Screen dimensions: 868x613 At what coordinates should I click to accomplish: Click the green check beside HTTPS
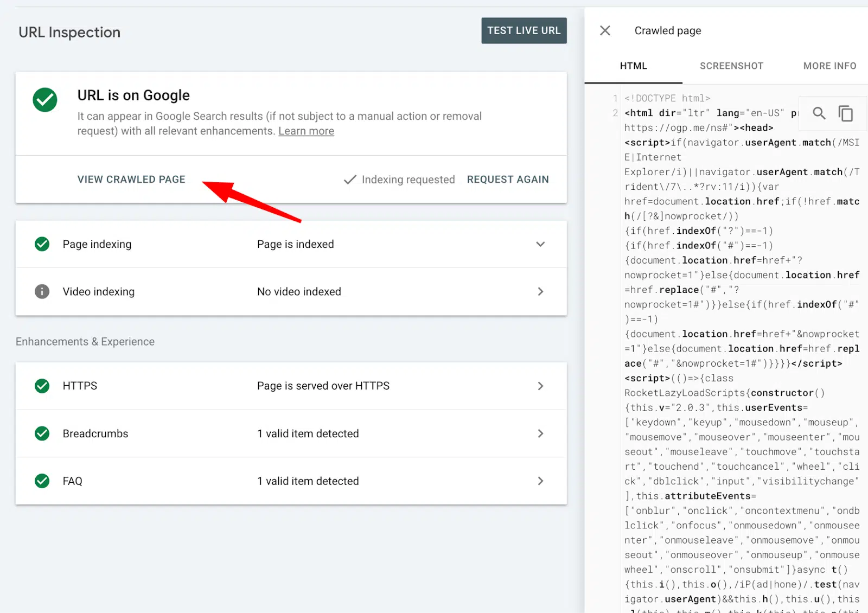point(42,386)
